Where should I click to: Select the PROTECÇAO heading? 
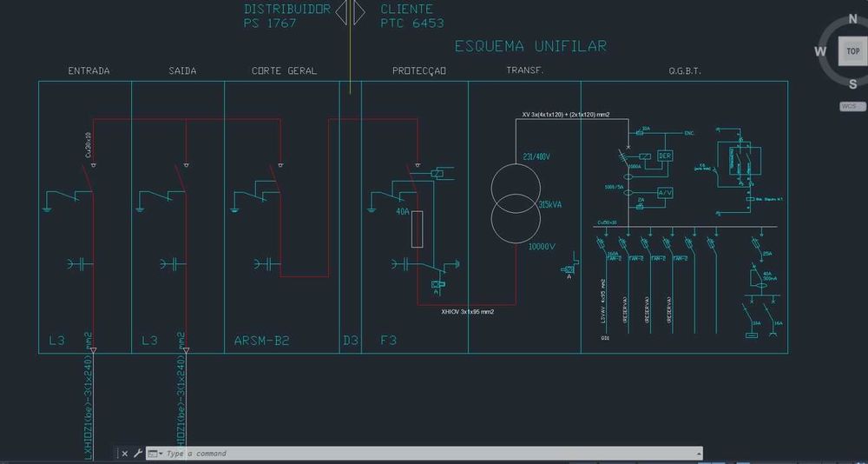419,71
